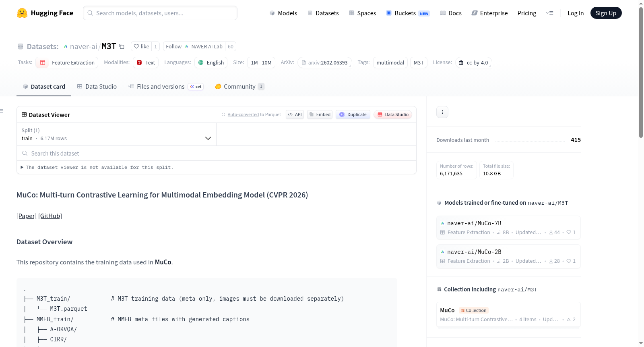Switch to the Data Studio tab
Image resolution: width=644 pixels, height=347 pixels.
[x=97, y=86]
